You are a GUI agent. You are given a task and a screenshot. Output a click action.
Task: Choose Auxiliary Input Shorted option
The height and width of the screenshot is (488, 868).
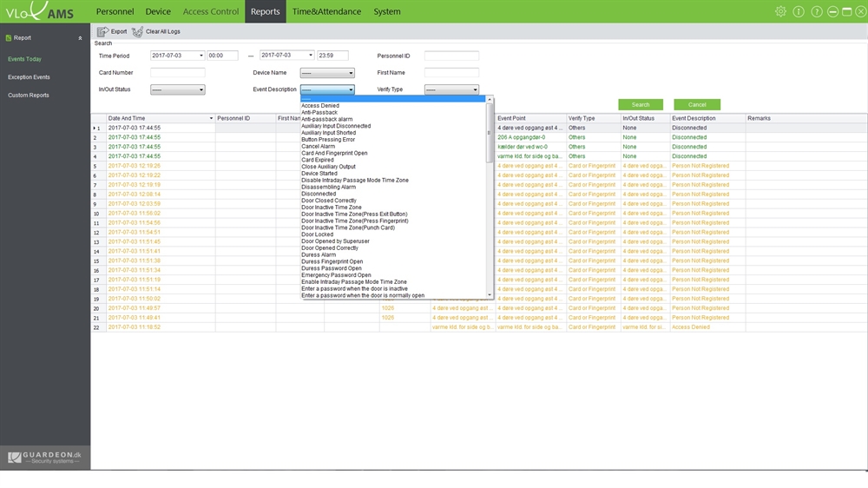(328, 133)
